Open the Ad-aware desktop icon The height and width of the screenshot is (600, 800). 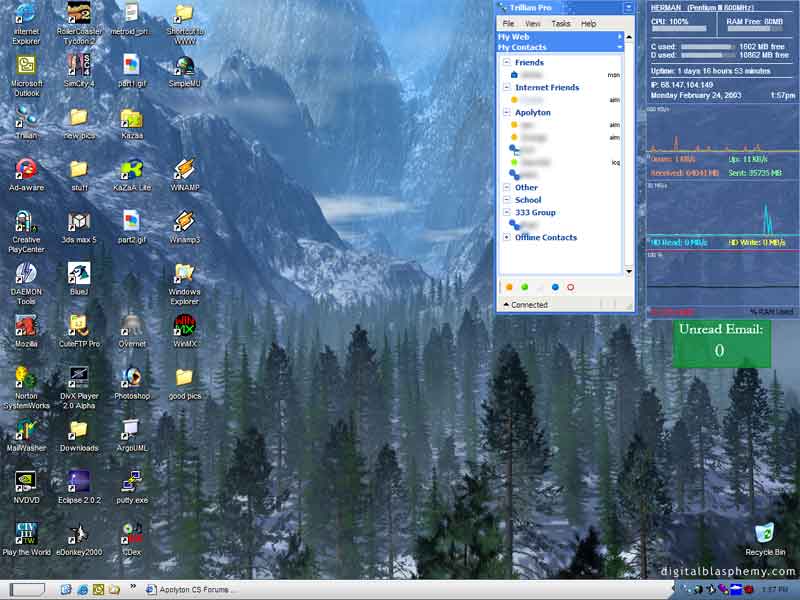click(x=26, y=169)
